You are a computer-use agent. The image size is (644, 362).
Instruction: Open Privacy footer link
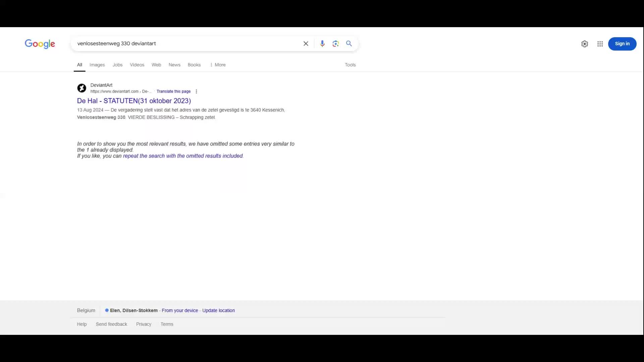(x=144, y=324)
